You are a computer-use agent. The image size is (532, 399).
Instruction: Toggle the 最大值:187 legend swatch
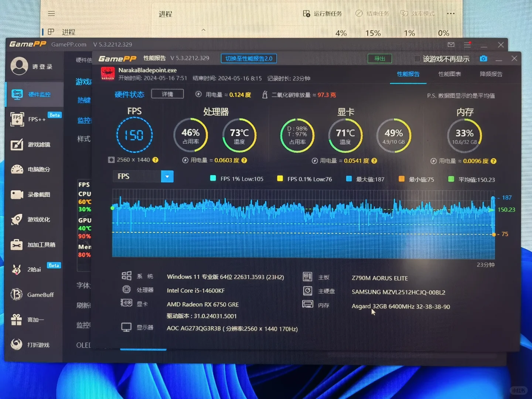coord(349,179)
